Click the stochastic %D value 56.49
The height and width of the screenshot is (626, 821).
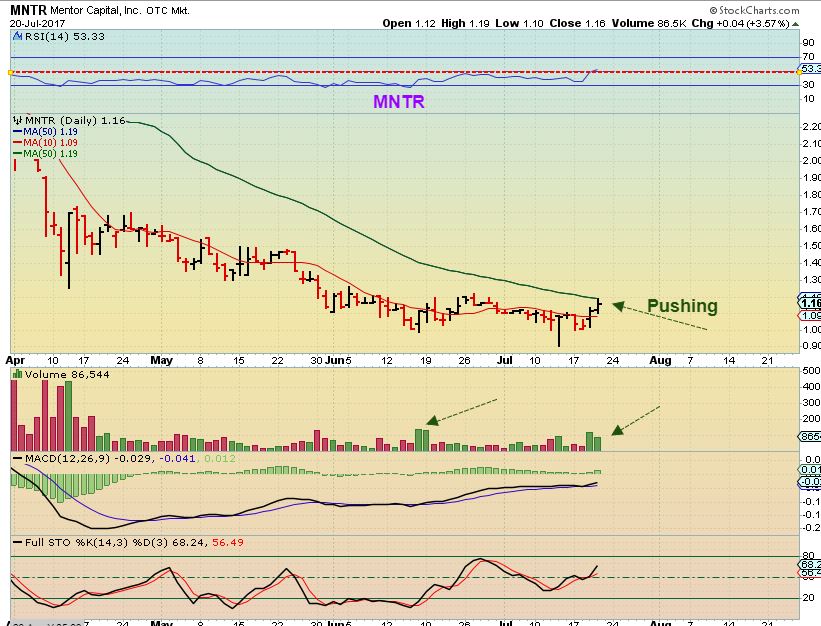click(228, 542)
